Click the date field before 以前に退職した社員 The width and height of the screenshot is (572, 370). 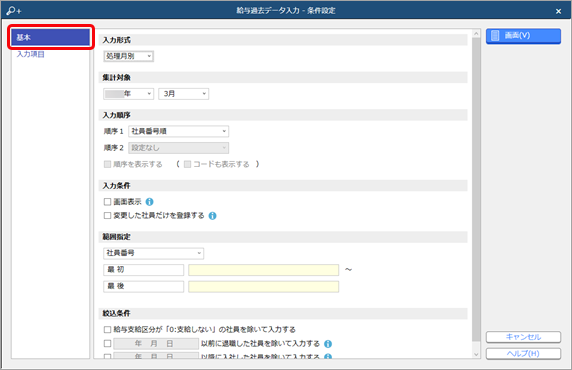(156, 343)
